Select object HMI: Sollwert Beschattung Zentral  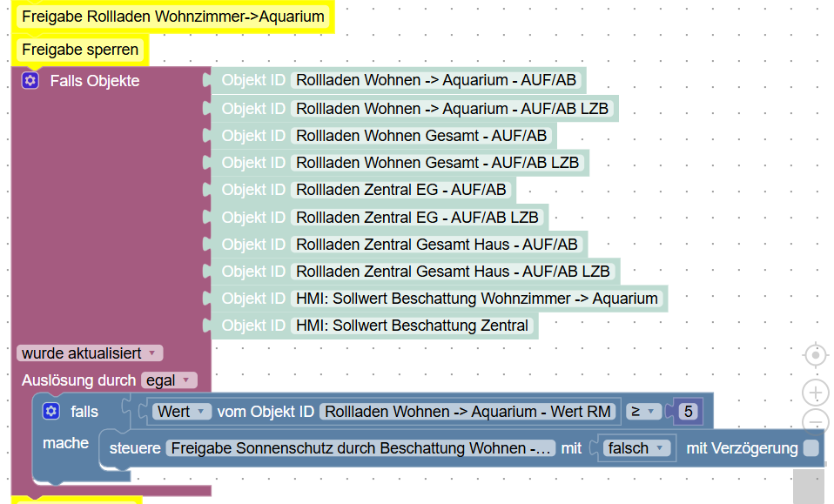pyautogui.click(x=413, y=326)
